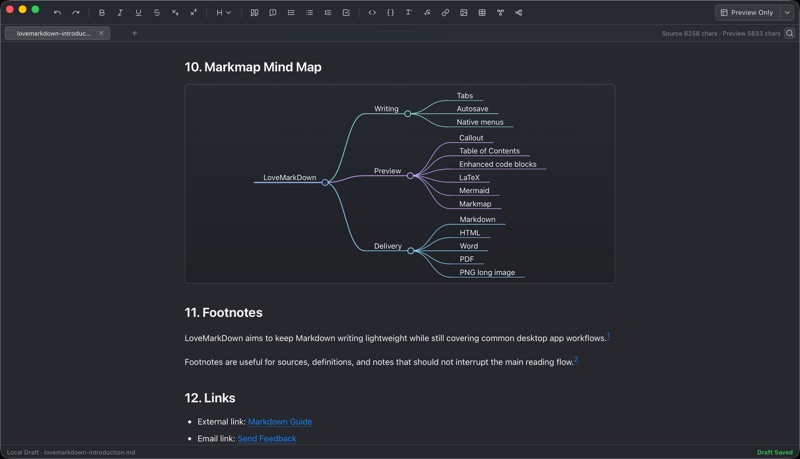Click the Tabs mind map label
The image size is (800, 459).
[x=465, y=96]
